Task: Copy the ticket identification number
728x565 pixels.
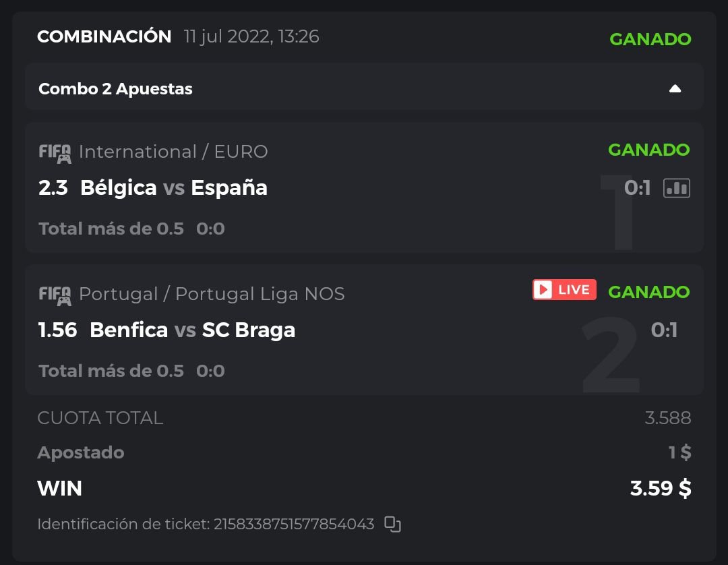Action: click(x=392, y=524)
